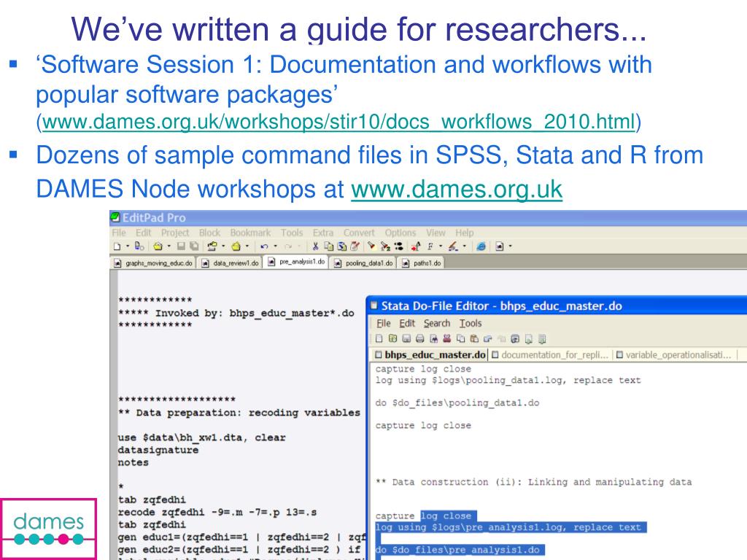This screenshot has height=560, width=747.
Task: Open the dropdown arrow beside EditPad New icon
Action: click(128, 246)
